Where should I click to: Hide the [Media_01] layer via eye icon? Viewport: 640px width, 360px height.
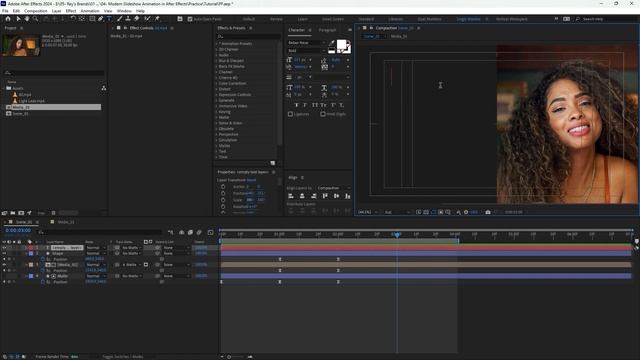[x=4, y=265]
